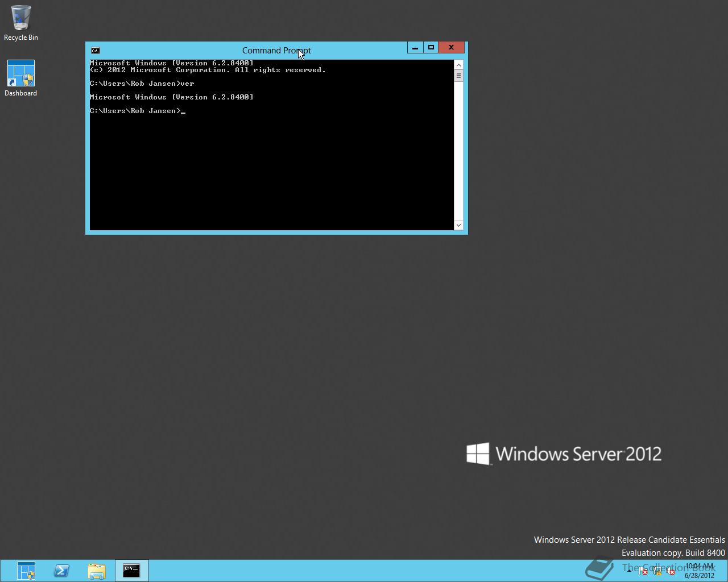Click the current prompt line with cursor
This screenshot has height=582, width=728.
coord(138,111)
